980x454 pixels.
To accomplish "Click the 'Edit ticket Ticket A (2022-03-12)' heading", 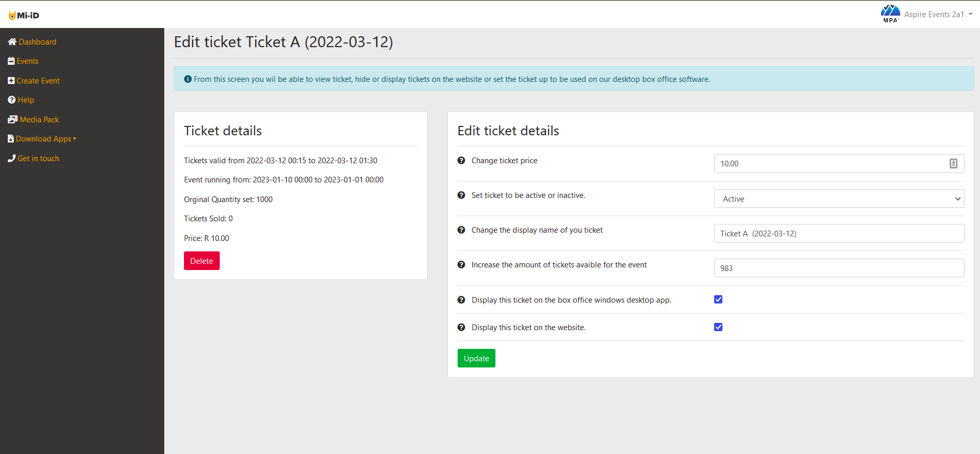I will click(x=283, y=42).
